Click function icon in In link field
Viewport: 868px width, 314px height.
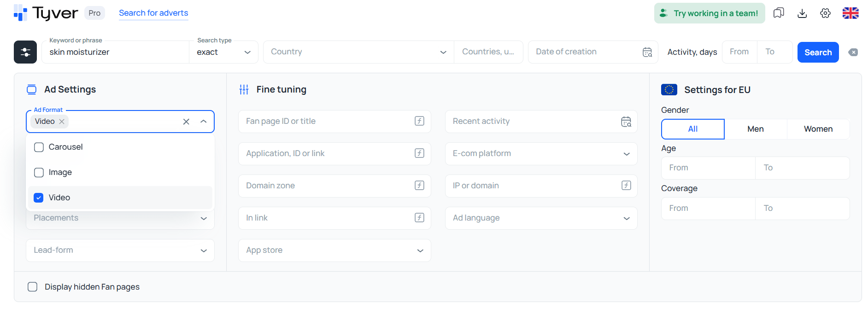419,218
